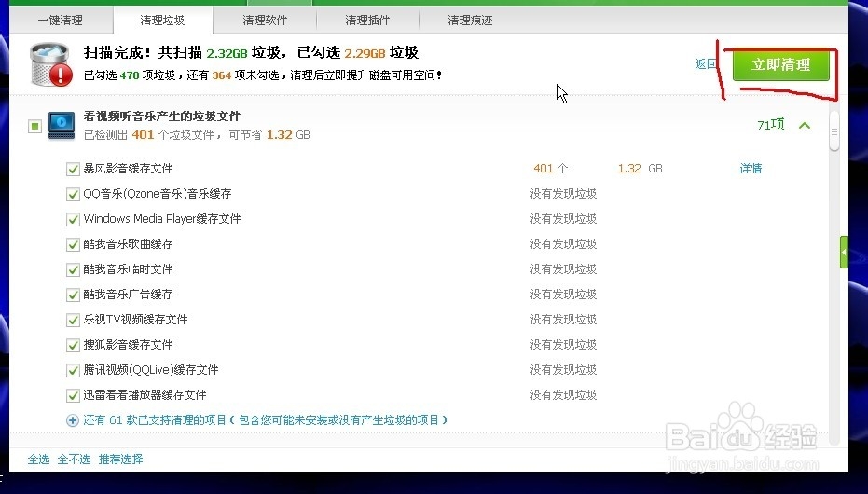Click 没有发现垃圾 in QQ音乐 row
The width and height of the screenshot is (868, 494).
coord(563,194)
